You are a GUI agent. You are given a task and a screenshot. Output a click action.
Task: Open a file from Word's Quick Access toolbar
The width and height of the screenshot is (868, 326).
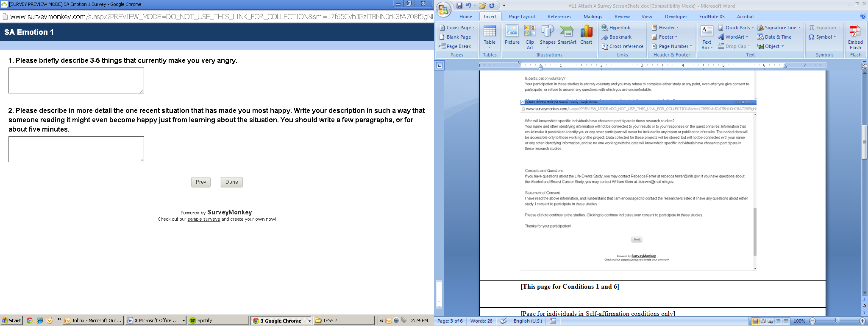(x=482, y=6)
